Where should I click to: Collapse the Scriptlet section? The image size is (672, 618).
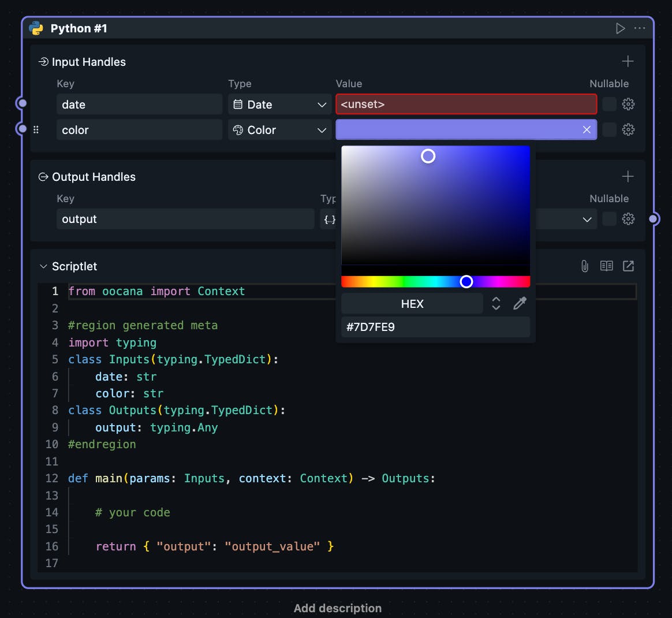coord(43,266)
